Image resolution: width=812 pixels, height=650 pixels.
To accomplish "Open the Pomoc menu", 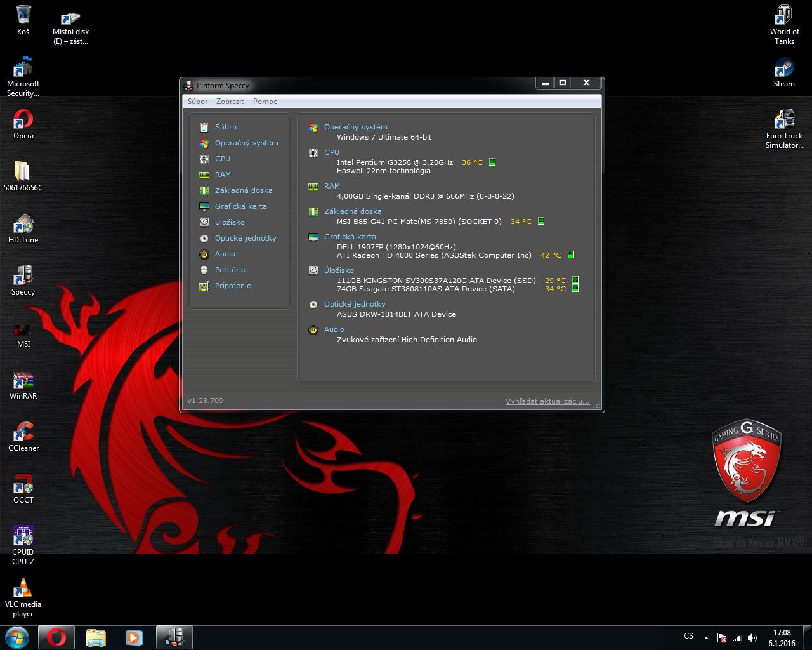I will (x=265, y=102).
